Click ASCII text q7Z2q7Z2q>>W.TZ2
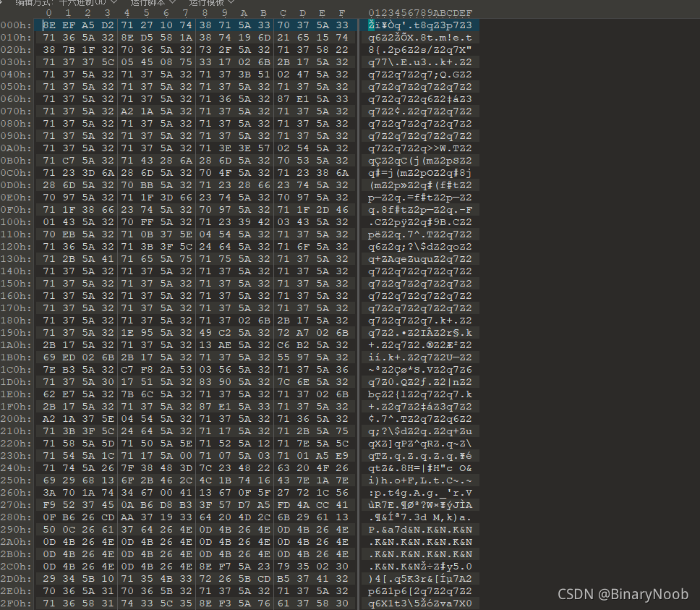This screenshot has height=610, width=700. pyautogui.click(x=420, y=148)
